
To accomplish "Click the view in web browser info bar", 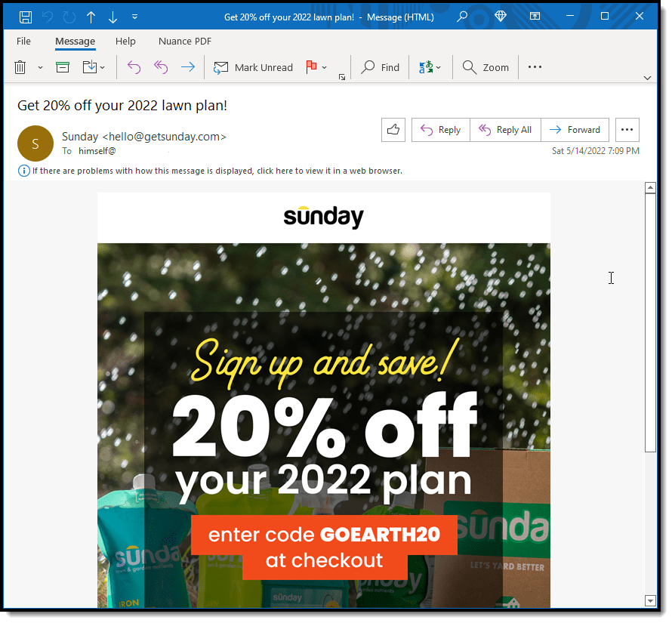I will tap(216, 171).
